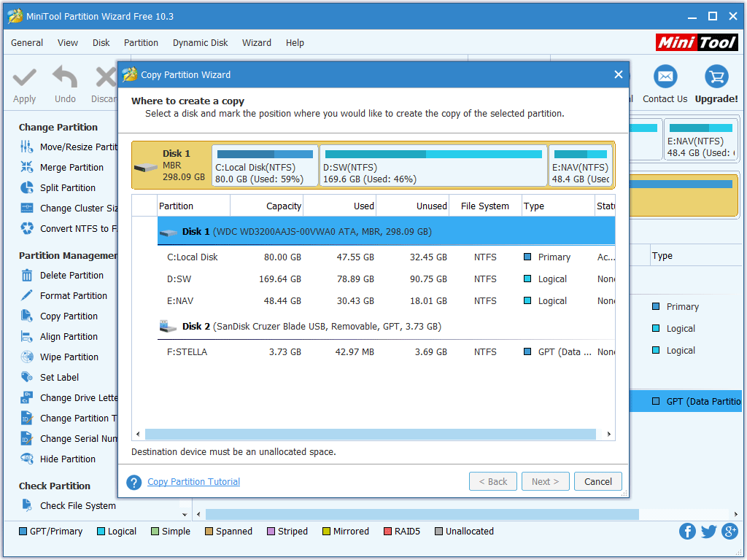Open the Facebook share icon
The image size is (747, 560).
[687, 531]
